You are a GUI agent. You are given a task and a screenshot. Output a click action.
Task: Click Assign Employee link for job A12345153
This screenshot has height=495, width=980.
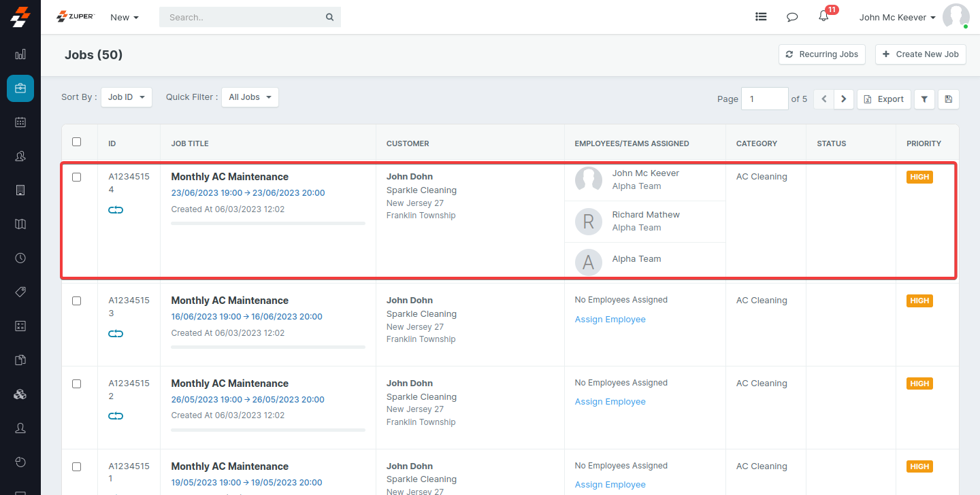coord(610,320)
